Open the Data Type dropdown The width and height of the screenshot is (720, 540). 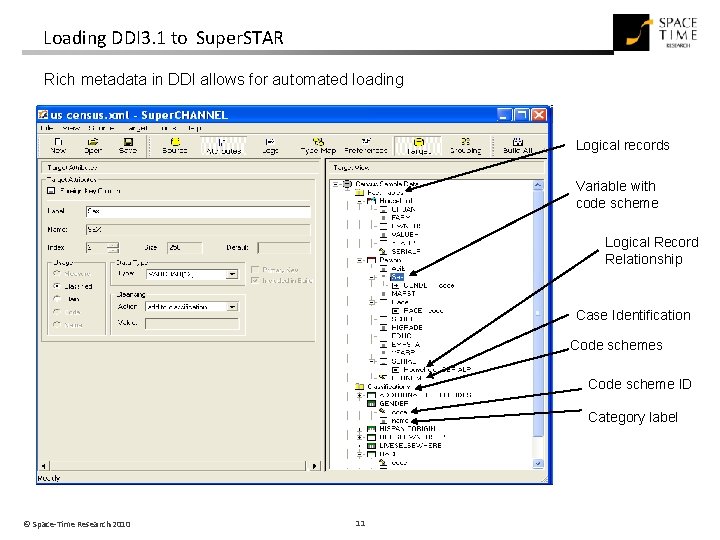click(233, 274)
